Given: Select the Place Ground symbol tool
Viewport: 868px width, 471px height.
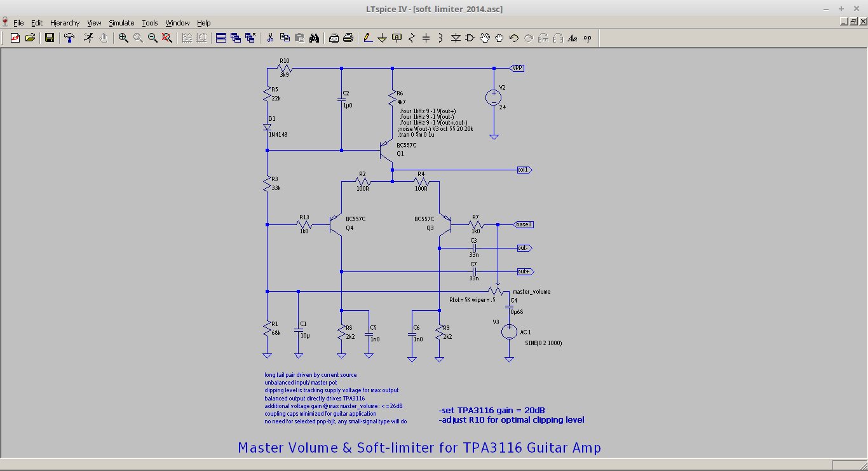Looking at the screenshot, I should (x=383, y=38).
